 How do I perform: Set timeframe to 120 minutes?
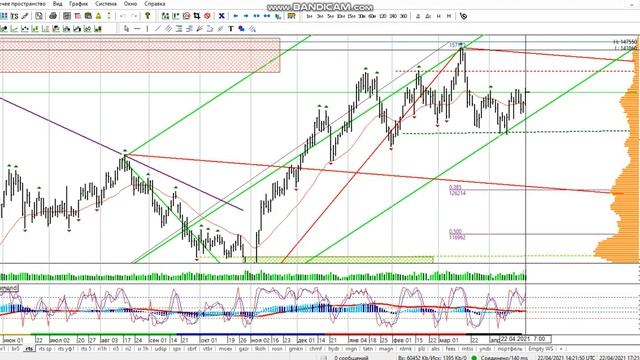click(x=382, y=16)
